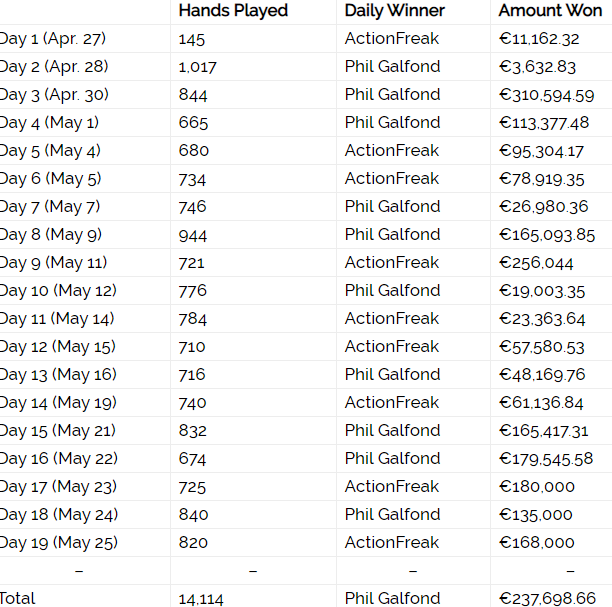This screenshot has width=612, height=607.
Task: Click the €26,980.36 amount cell
Action: point(543,206)
